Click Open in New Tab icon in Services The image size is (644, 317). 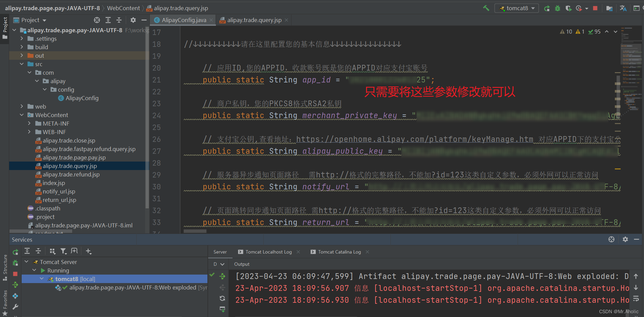point(74,251)
